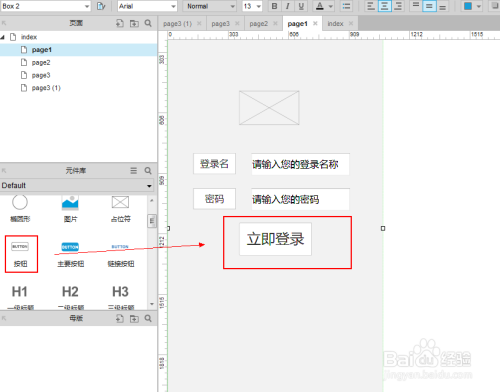500x392 pixels.
Task: Open the widget library options menu icon
Action: click(133, 171)
